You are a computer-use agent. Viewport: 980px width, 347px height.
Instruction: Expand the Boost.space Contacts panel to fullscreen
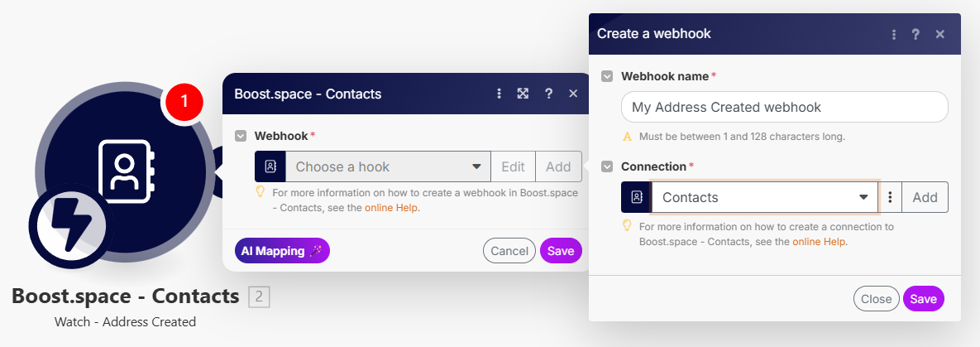523,94
